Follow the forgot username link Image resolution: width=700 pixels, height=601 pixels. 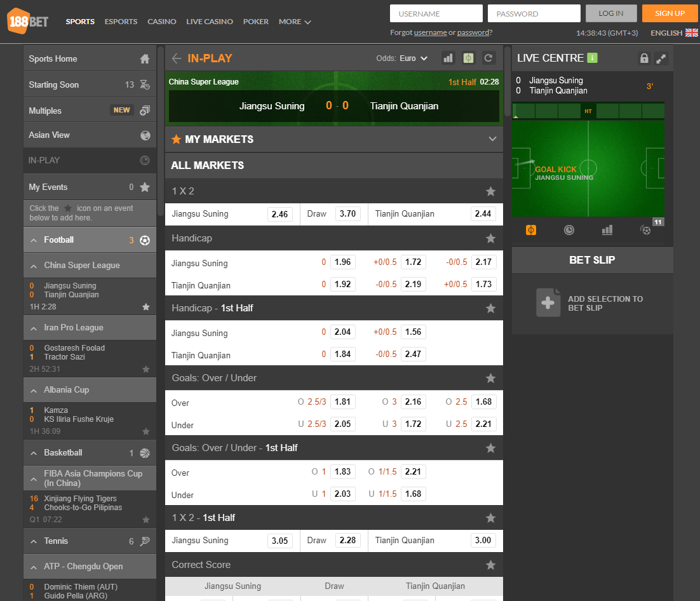coord(431,32)
